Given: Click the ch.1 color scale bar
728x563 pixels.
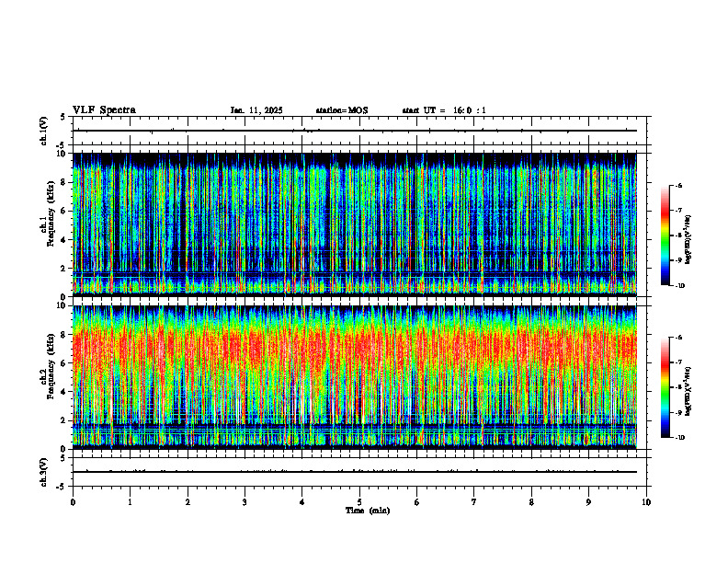Looking at the screenshot, I should click(x=665, y=236).
